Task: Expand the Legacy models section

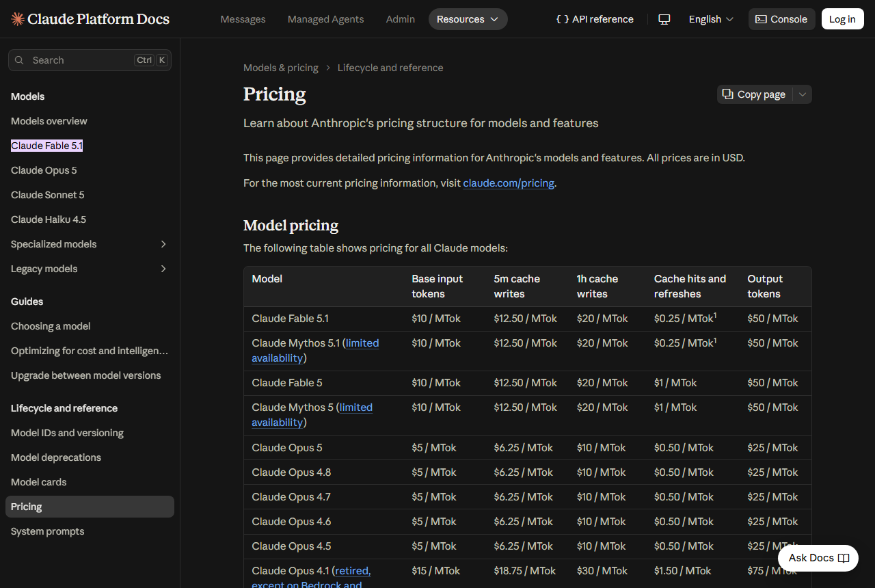Action: coord(90,269)
